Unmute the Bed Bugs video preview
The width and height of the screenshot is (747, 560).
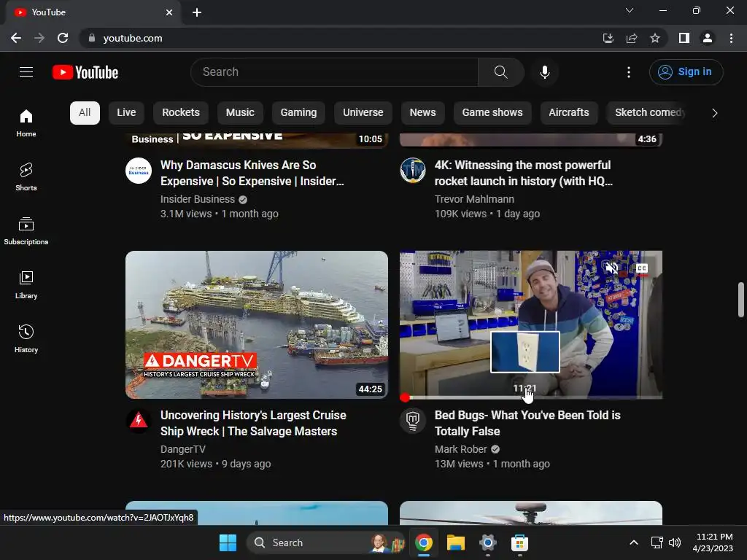click(x=612, y=268)
